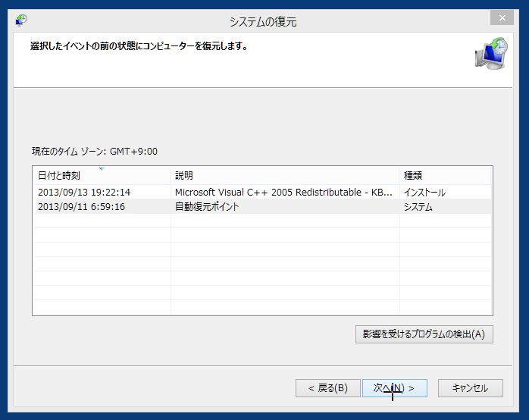Click the sort arrow above 日付と時刻

coord(102,168)
